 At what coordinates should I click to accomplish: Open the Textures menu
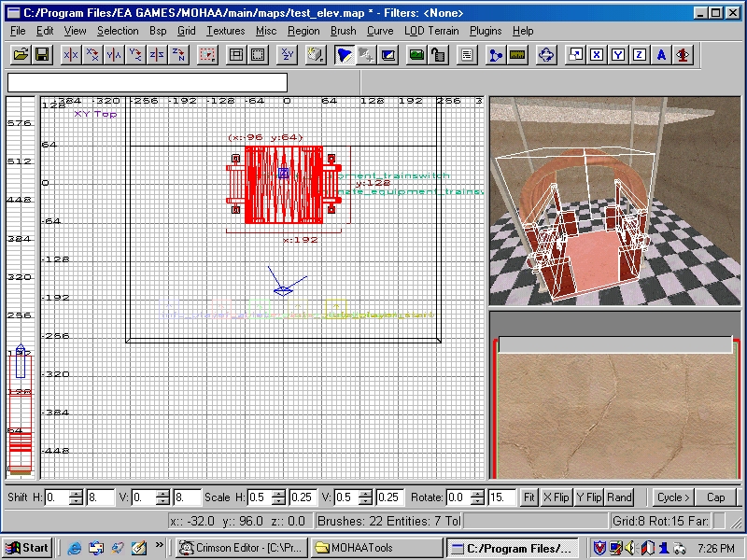click(226, 31)
